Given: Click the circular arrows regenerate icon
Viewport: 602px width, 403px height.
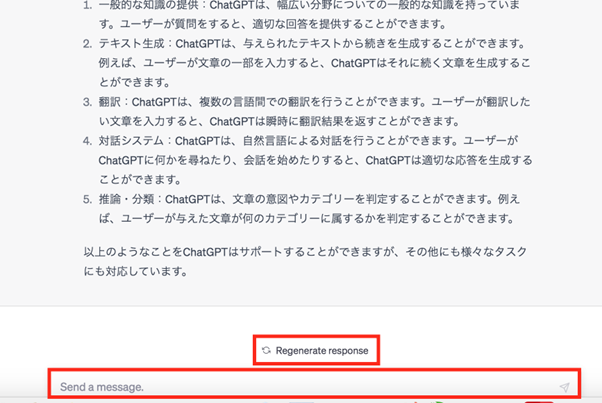Looking at the screenshot, I should [266, 350].
